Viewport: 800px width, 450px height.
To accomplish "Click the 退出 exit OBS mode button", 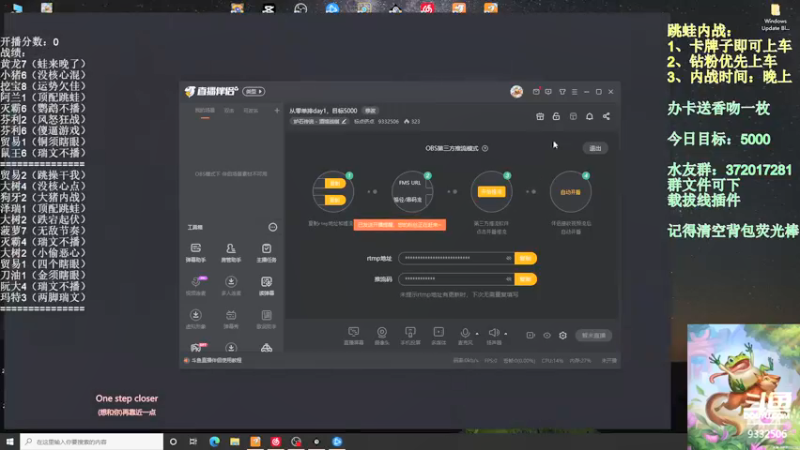I will (x=595, y=148).
